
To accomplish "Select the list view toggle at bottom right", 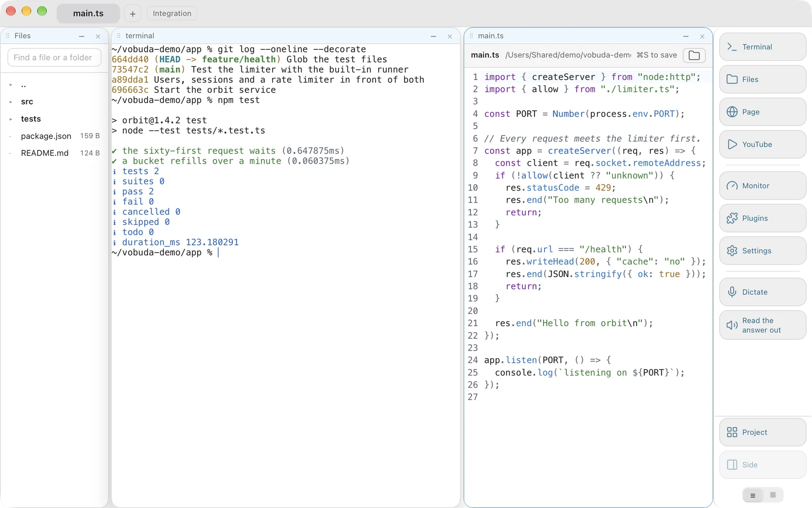I will (x=753, y=495).
